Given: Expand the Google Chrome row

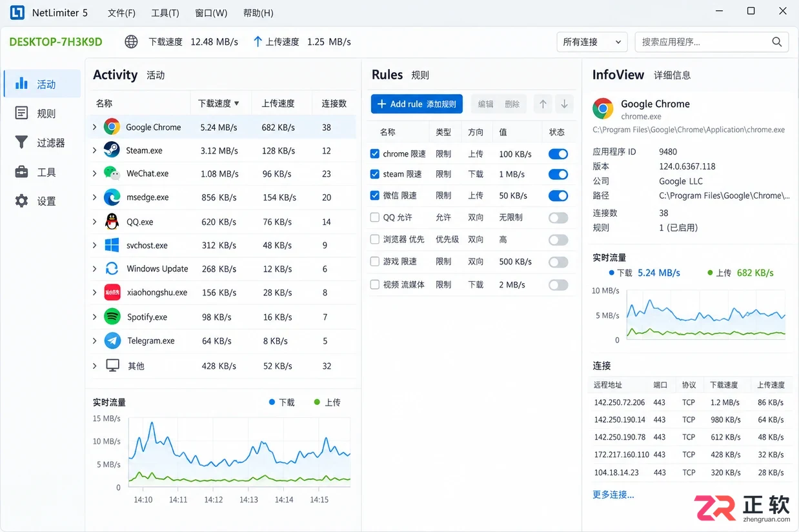Looking at the screenshot, I should click(95, 127).
